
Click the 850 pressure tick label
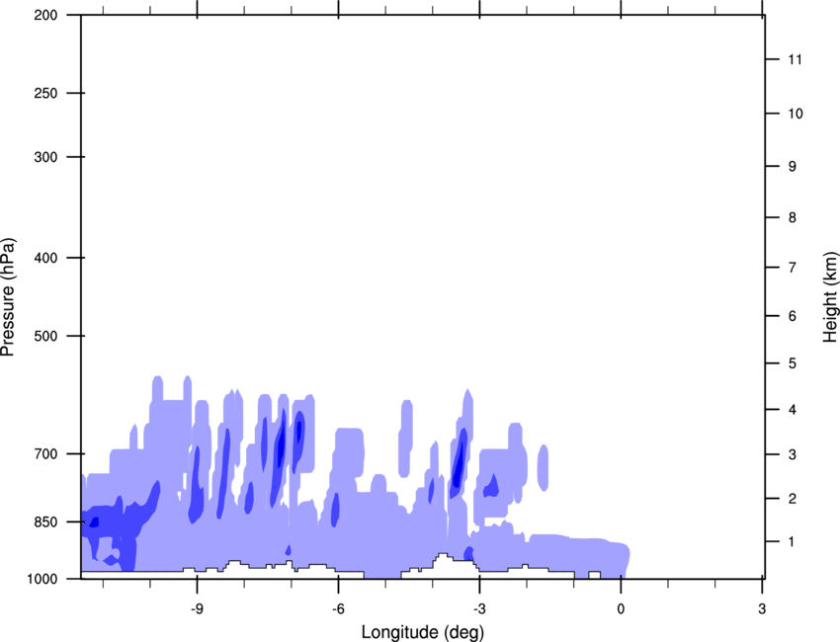(x=45, y=522)
